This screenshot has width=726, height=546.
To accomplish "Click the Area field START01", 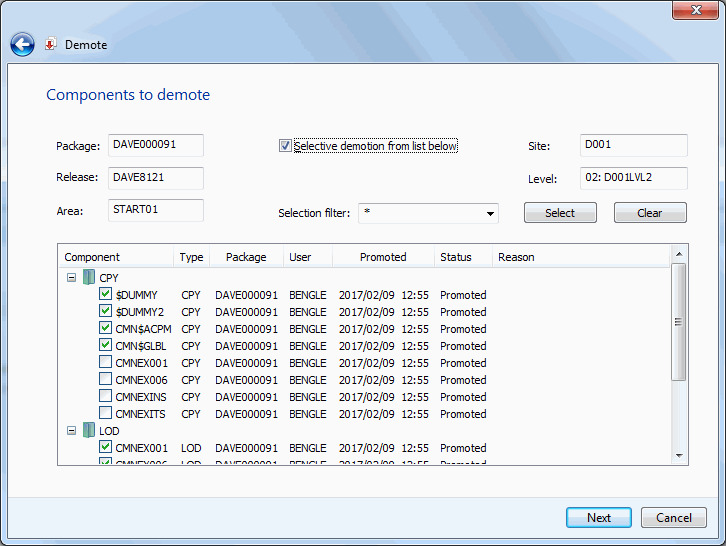I will (156, 210).
